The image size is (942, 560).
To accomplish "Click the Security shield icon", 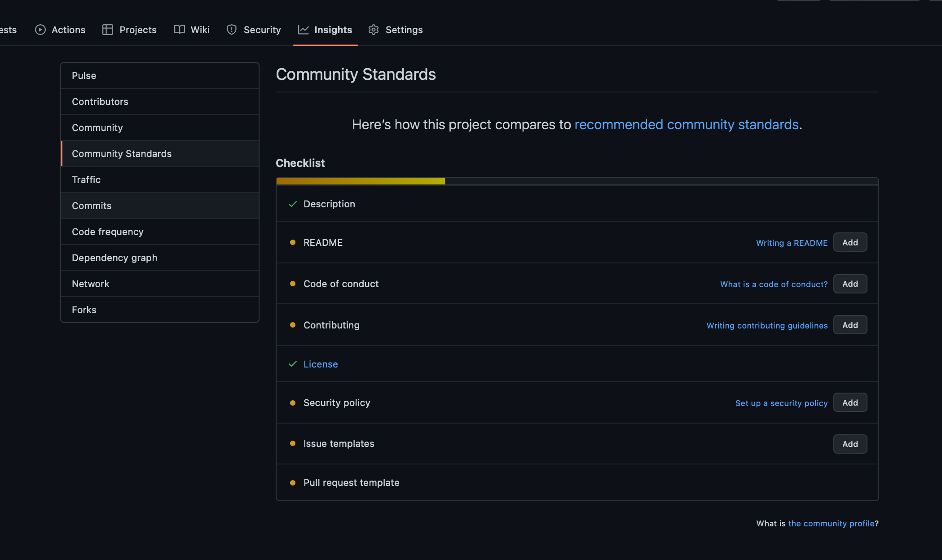I will pyautogui.click(x=232, y=30).
